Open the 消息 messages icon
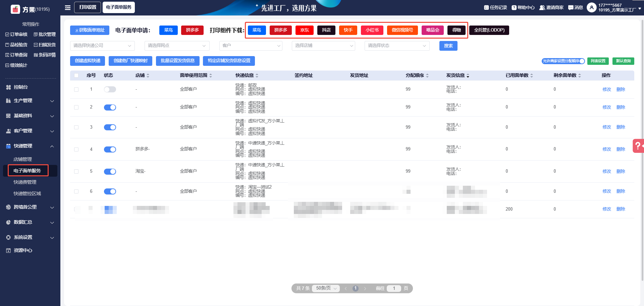 tap(571, 7)
